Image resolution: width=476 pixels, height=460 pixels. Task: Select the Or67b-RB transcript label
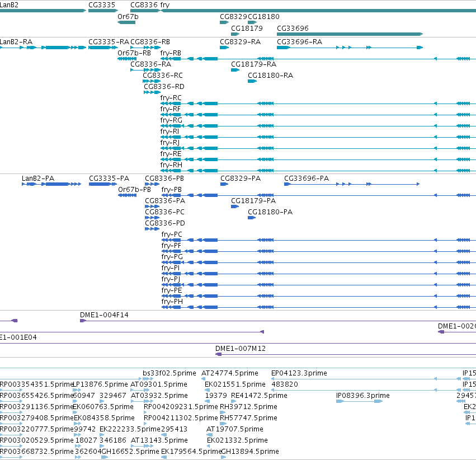[134, 53]
